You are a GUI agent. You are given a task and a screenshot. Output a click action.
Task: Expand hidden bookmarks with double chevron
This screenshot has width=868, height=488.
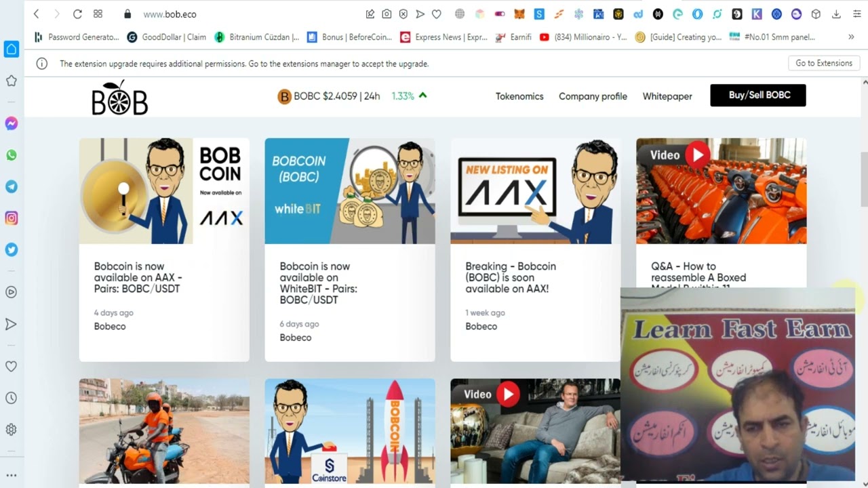coord(851,37)
